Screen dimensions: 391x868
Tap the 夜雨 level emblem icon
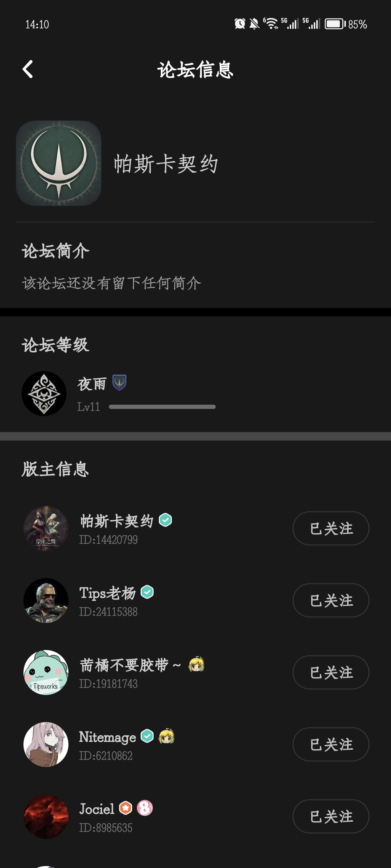point(44,394)
